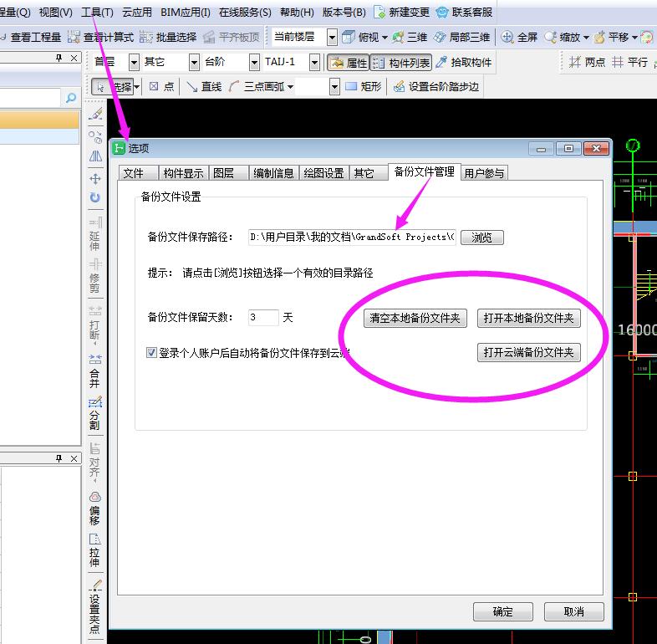Open the 三维 view icon
This screenshot has height=644, width=657.
click(398, 38)
